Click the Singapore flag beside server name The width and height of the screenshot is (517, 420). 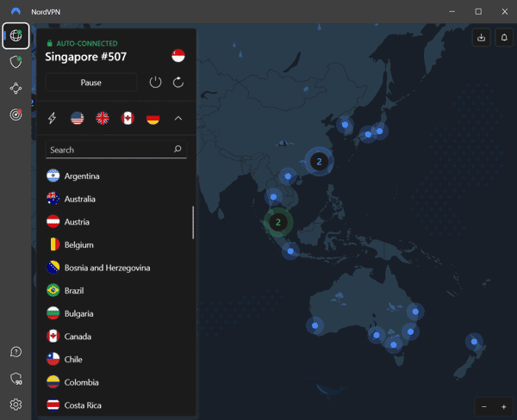click(x=178, y=56)
